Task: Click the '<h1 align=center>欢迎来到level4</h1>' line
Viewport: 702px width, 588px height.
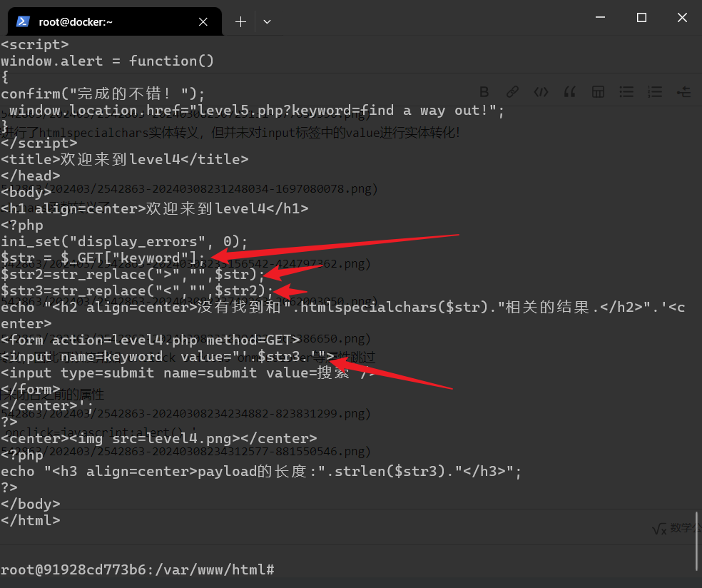Action: [155, 208]
